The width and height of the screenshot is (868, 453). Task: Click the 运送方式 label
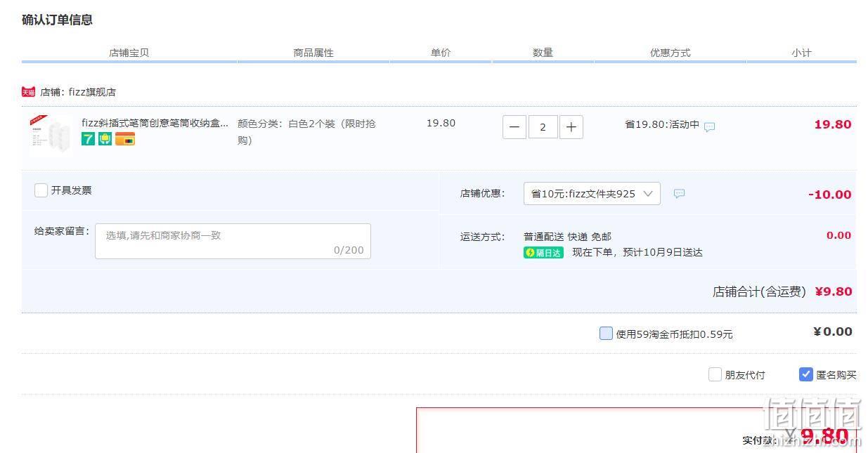click(x=482, y=237)
